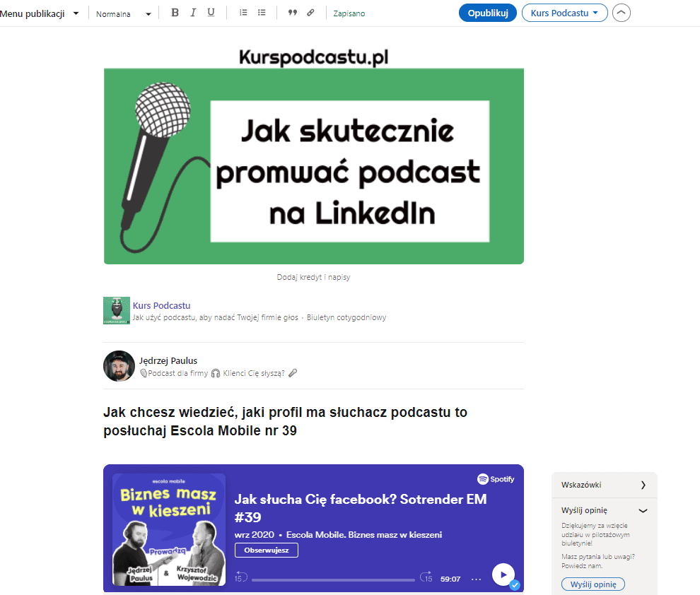Apply italic formatting

pos(193,12)
